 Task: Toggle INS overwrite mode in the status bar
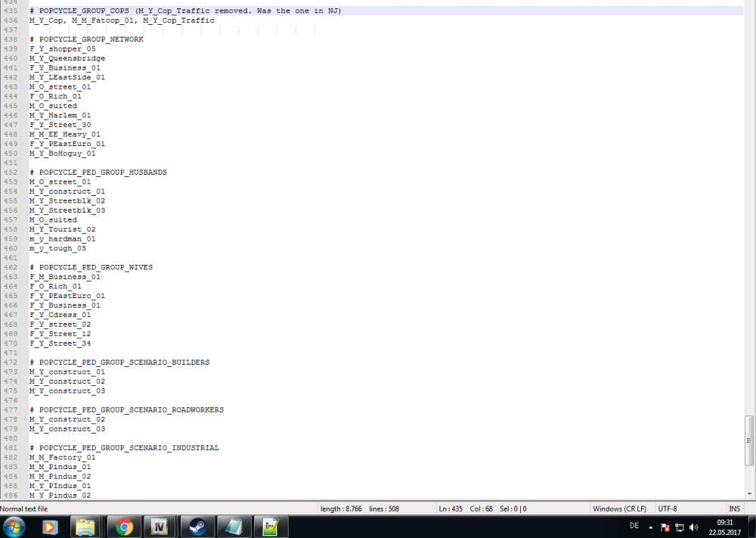click(x=733, y=508)
